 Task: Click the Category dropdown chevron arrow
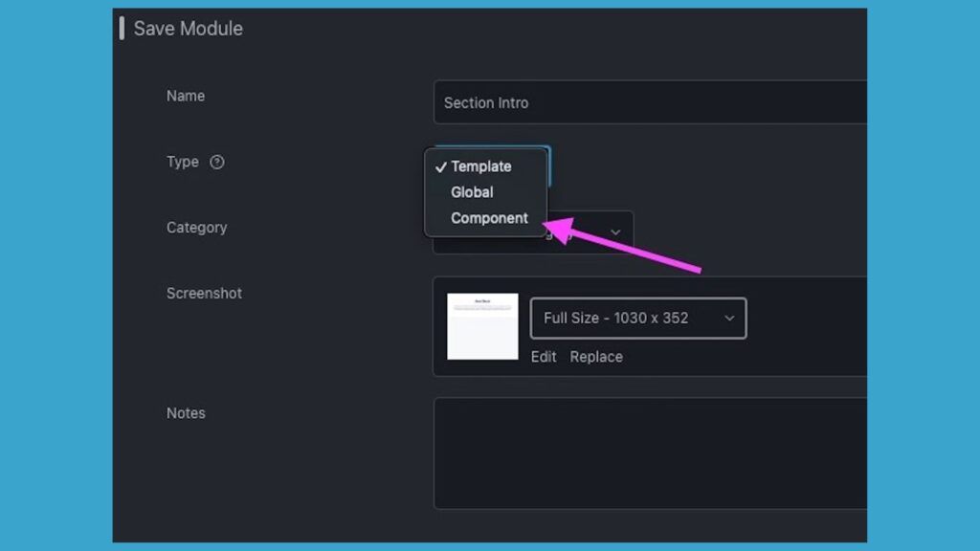point(615,232)
